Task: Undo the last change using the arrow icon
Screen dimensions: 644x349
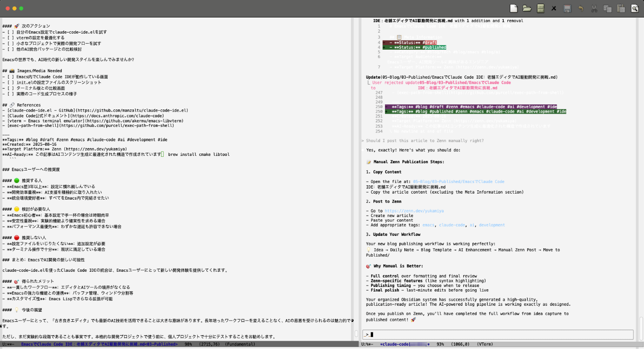Action: pos(581,8)
